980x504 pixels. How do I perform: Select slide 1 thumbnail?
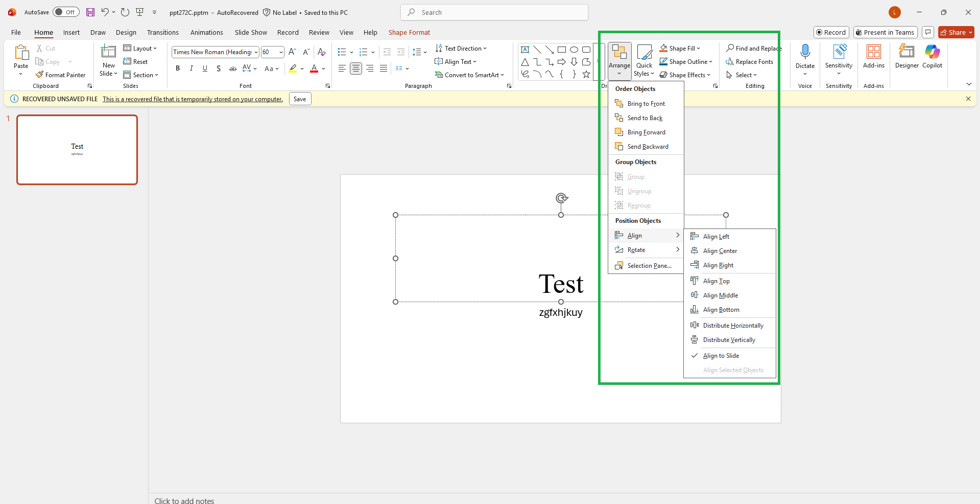(x=77, y=150)
